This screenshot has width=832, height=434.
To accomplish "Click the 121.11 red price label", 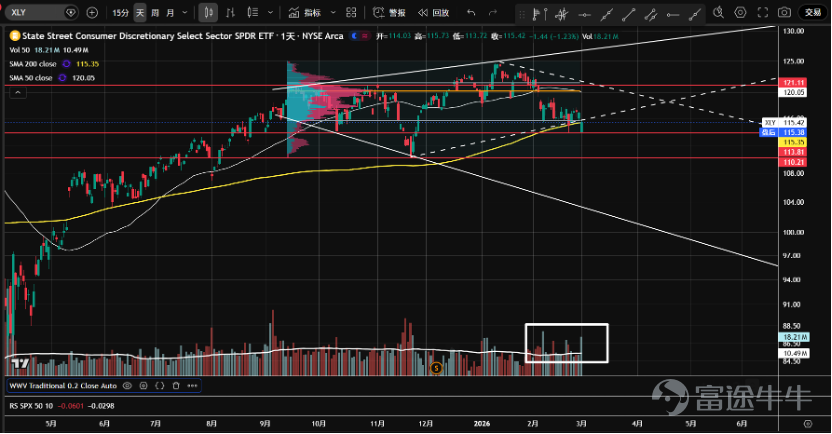I will 794,82.
